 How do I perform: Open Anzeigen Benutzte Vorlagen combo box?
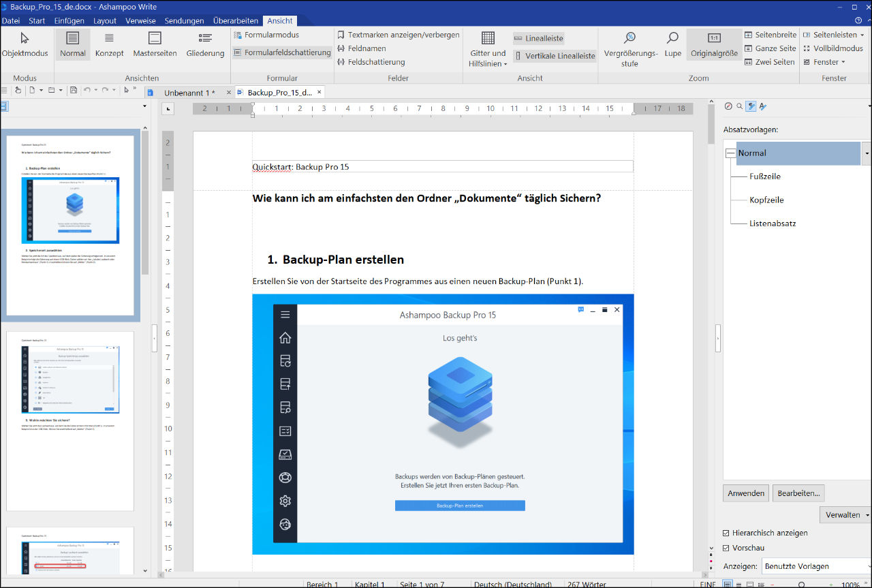pyautogui.click(x=816, y=566)
